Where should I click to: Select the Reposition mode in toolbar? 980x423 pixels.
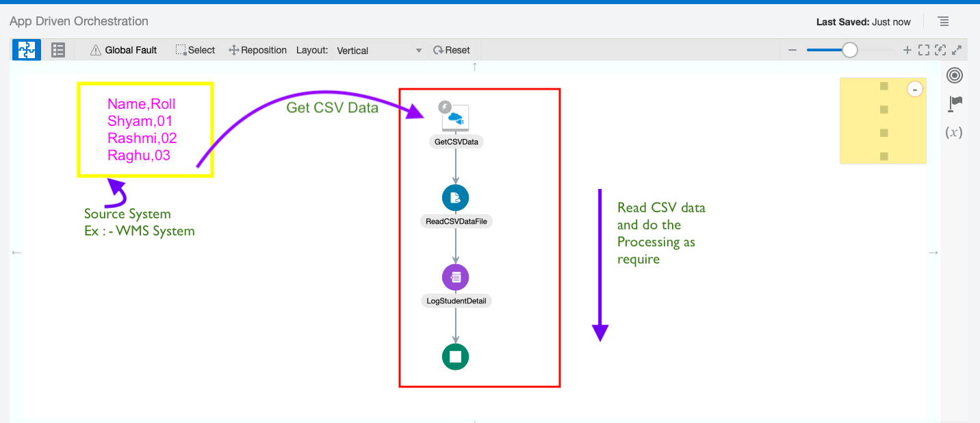point(257,49)
